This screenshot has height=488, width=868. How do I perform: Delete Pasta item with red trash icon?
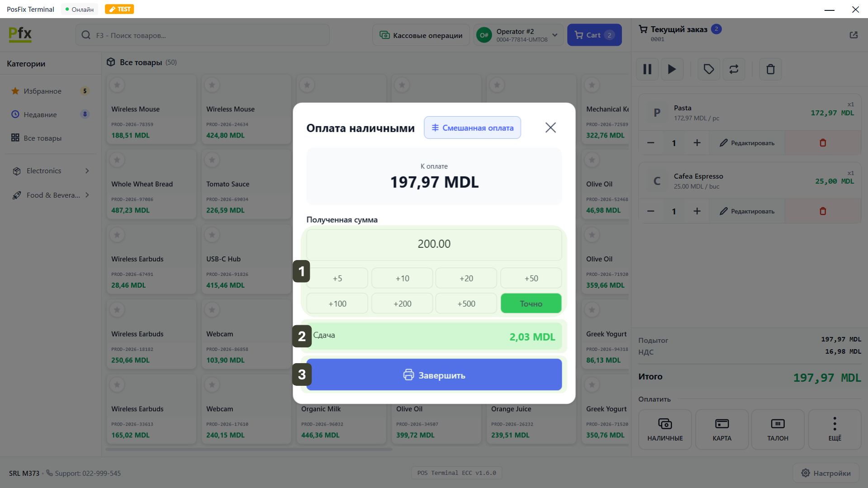[x=823, y=143]
